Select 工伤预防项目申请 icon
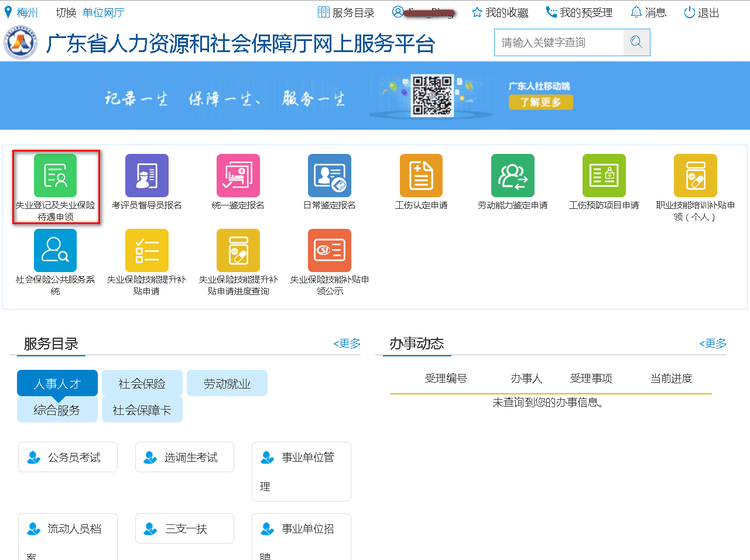Viewport: 750px width, 560px height. (604, 176)
